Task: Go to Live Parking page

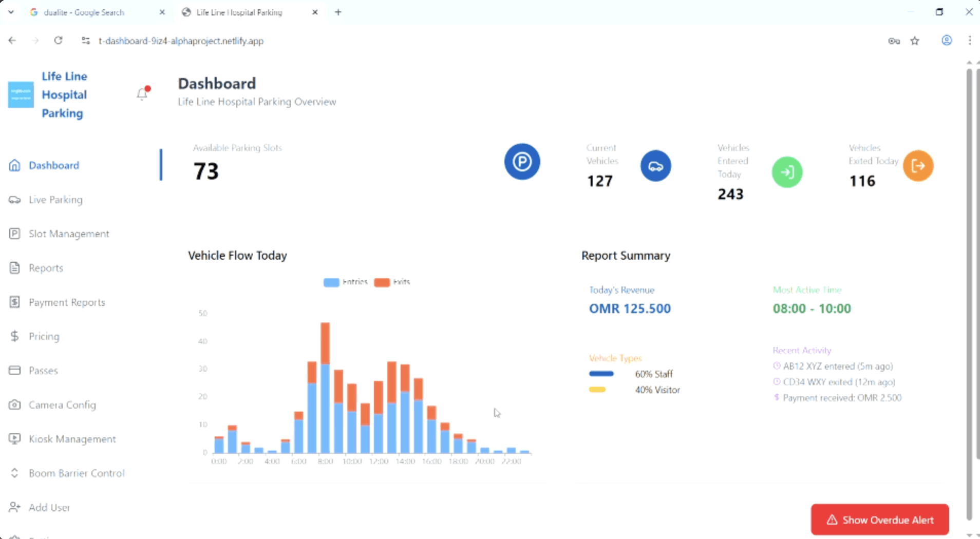Action: point(55,200)
